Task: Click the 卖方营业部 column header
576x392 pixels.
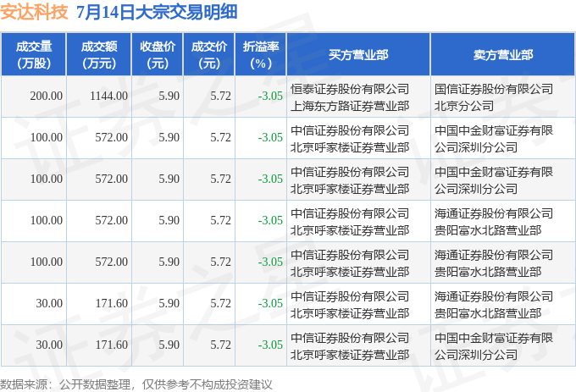Action: (503, 55)
